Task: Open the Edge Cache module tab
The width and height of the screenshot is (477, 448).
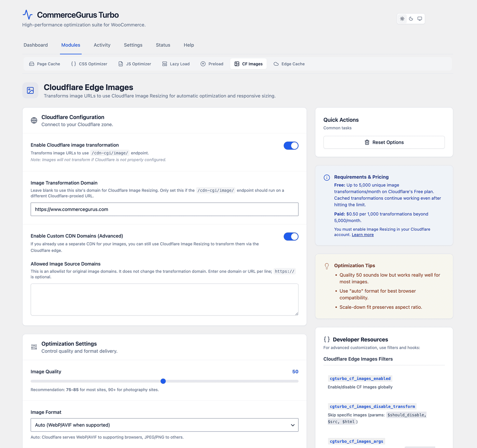Action: pos(289,64)
